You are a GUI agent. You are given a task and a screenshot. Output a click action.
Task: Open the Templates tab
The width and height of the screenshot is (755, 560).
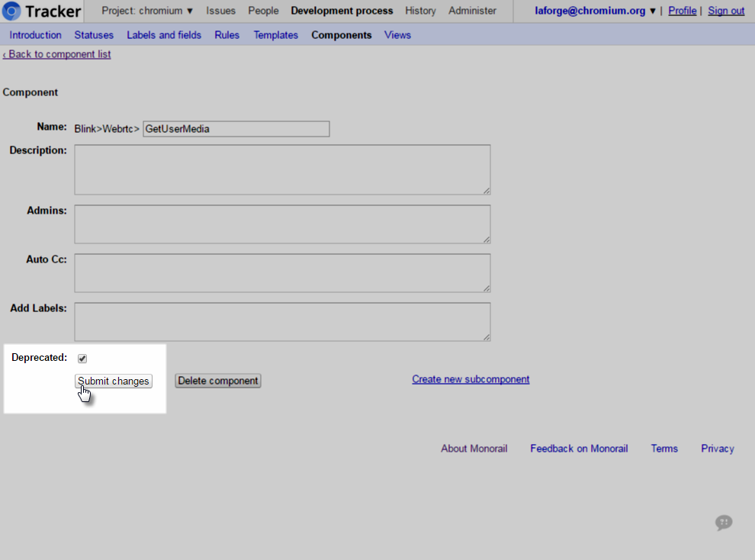[275, 35]
